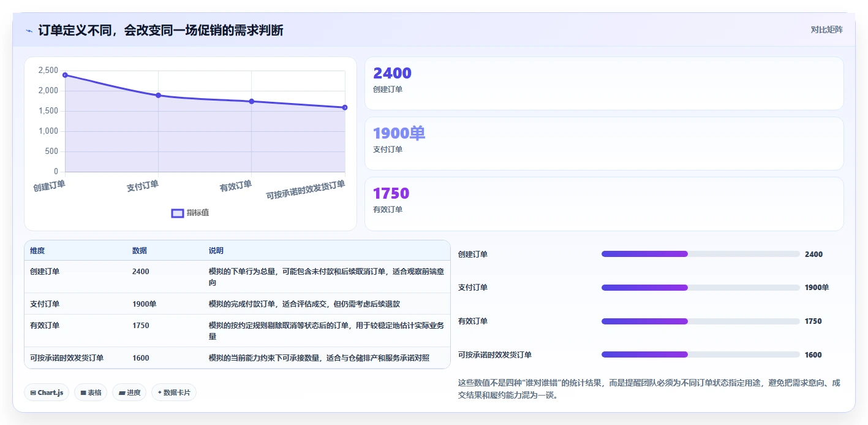
Task: Click the icon beside the 订单定义不同 title
Action: pyautogui.click(x=29, y=31)
